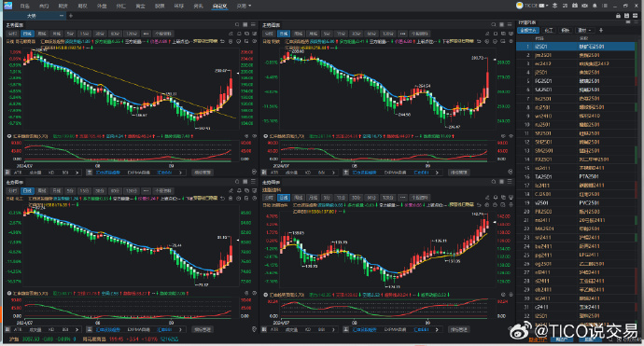Toggle the eye icon in the top-left sub-indicator header
The height and width of the screenshot is (346, 644).
point(254,136)
